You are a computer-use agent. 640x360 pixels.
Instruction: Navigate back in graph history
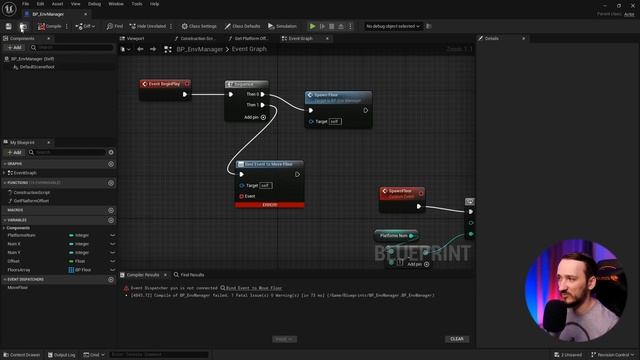tap(140, 49)
